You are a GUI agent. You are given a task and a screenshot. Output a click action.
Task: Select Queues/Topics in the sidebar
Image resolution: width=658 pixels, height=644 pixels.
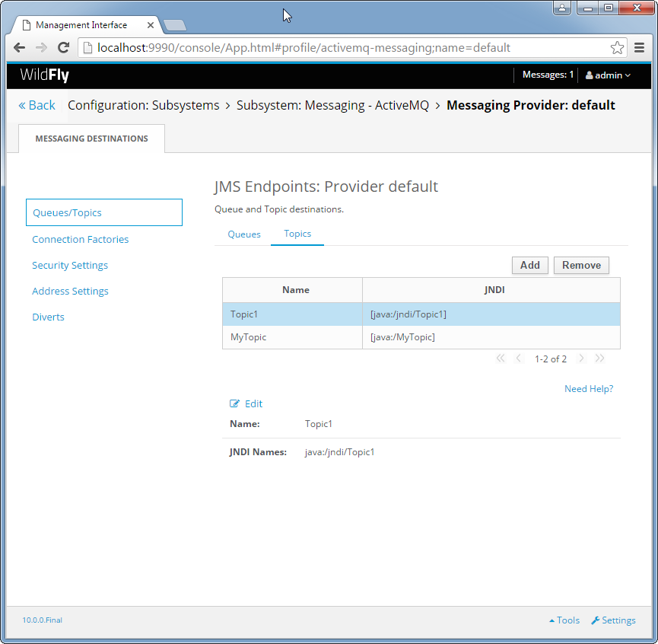104,212
